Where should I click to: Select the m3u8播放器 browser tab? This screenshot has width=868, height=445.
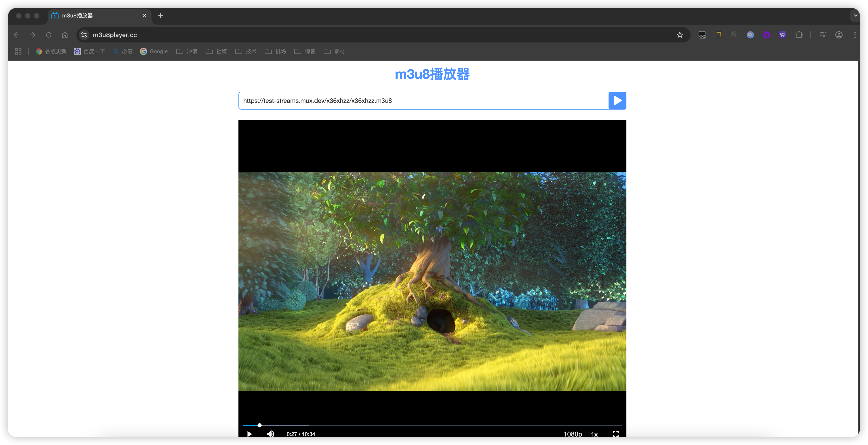tap(99, 16)
